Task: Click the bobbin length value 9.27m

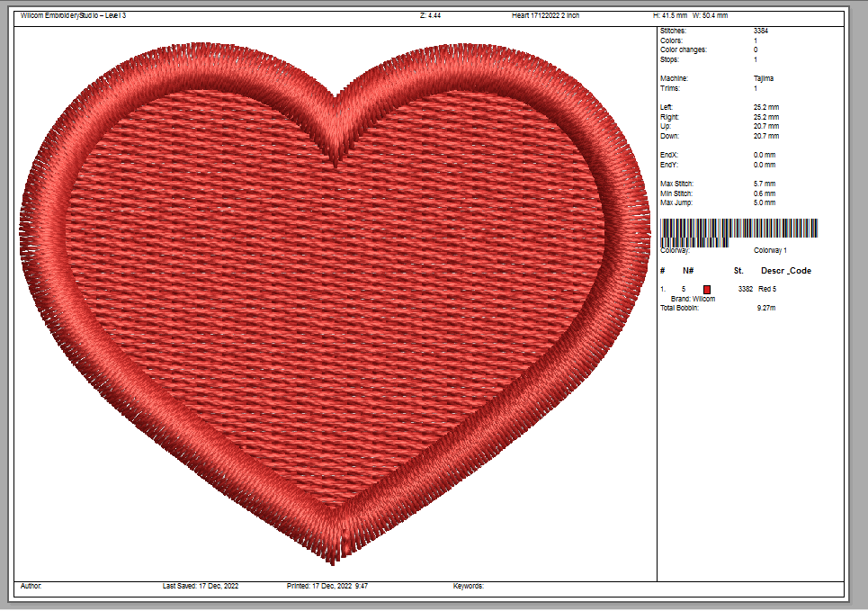Action: (x=766, y=308)
